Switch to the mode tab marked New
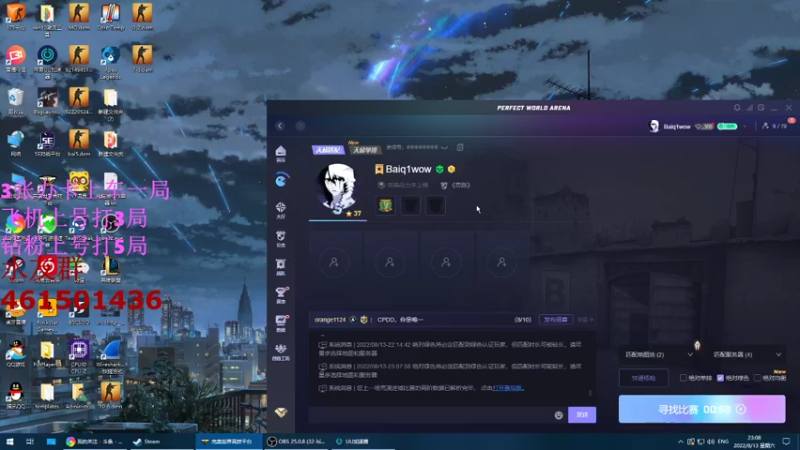 (365, 149)
